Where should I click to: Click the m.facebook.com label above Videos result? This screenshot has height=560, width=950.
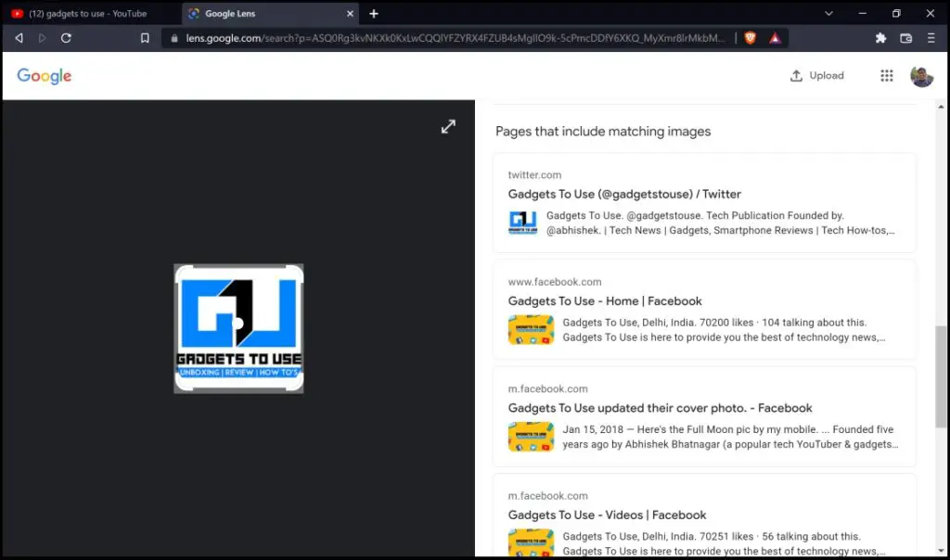pos(547,496)
